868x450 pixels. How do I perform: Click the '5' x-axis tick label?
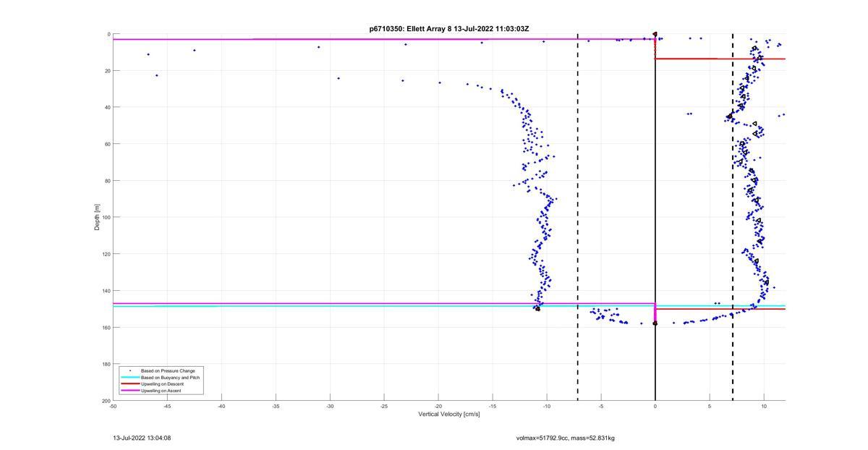tap(710, 406)
